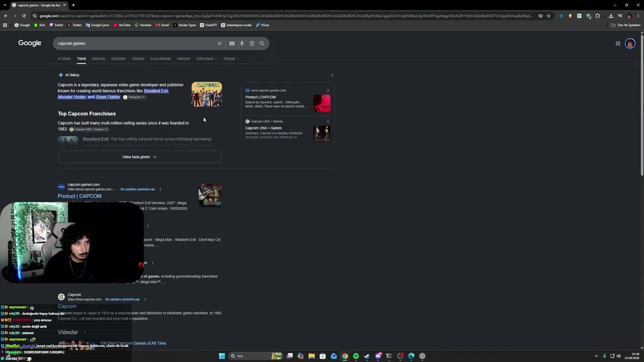The height and width of the screenshot is (362, 644).
Task: Click the Windows taskbar search box
Action: pos(255,356)
